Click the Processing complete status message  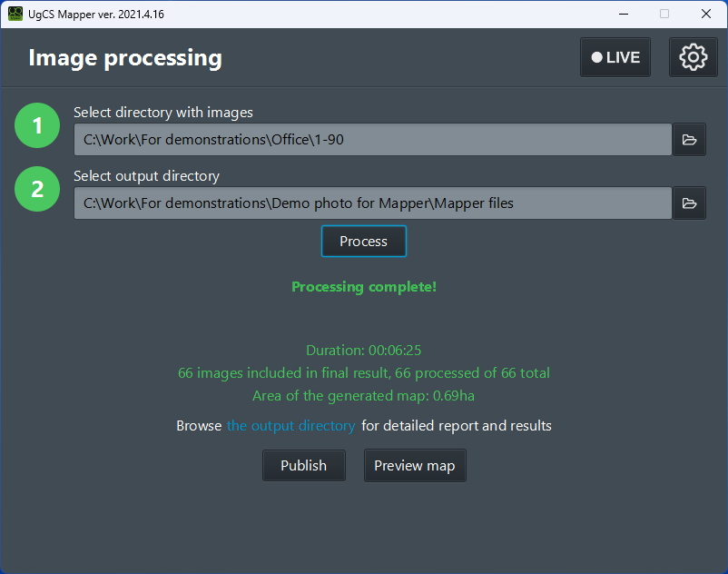(363, 286)
